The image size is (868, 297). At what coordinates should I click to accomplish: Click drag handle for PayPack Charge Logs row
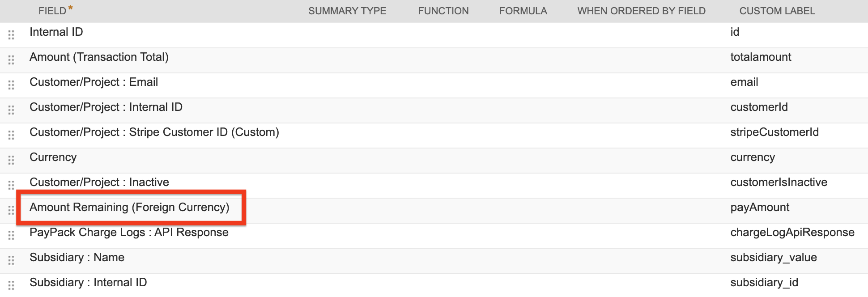pyautogui.click(x=11, y=235)
